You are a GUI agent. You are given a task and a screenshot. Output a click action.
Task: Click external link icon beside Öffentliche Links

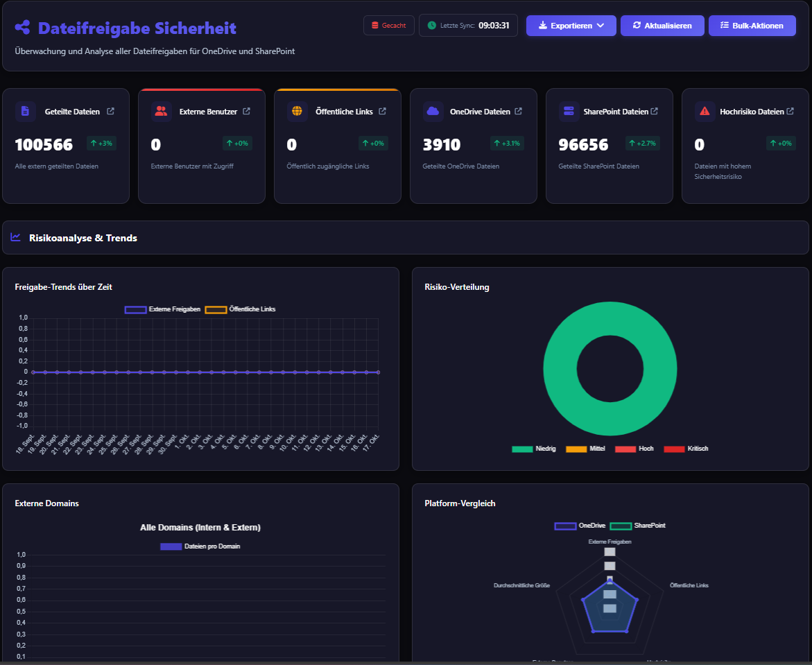point(382,112)
